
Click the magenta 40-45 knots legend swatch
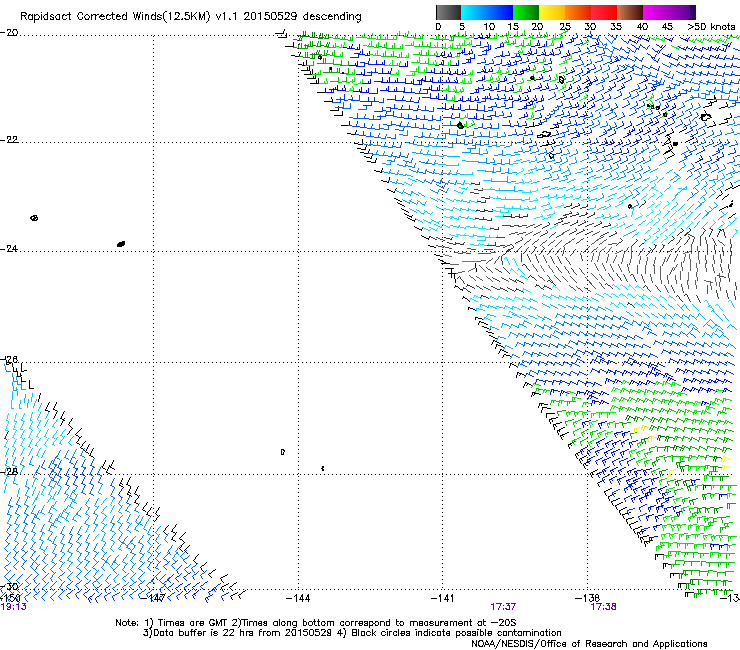(x=656, y=12)
